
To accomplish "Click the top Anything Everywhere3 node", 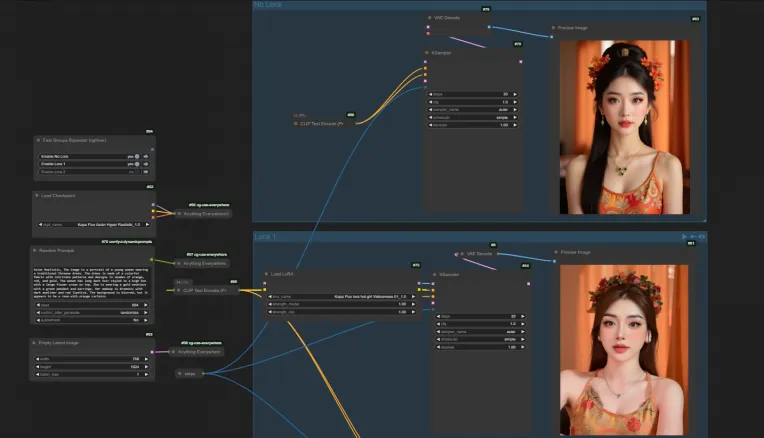I will tap(204, 213).
